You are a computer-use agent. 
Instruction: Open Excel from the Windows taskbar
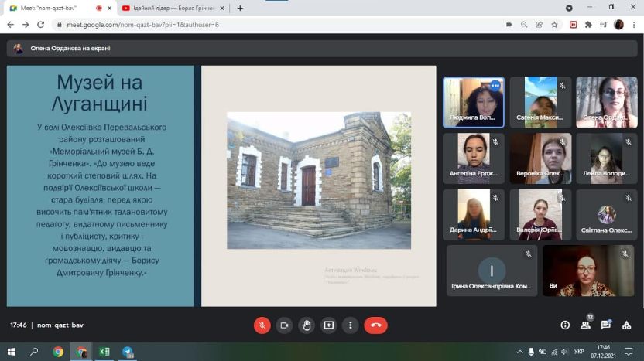click(x=104, y=352)
